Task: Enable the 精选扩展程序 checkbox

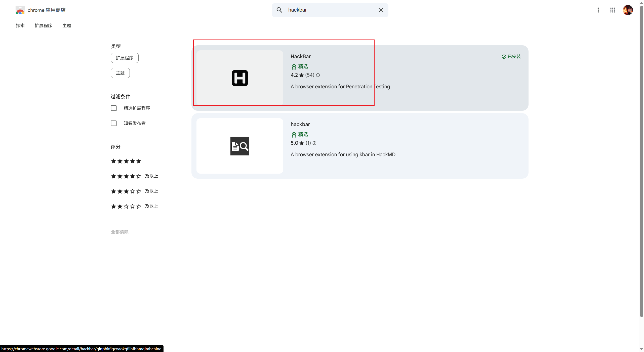Action: click(114, 108)
